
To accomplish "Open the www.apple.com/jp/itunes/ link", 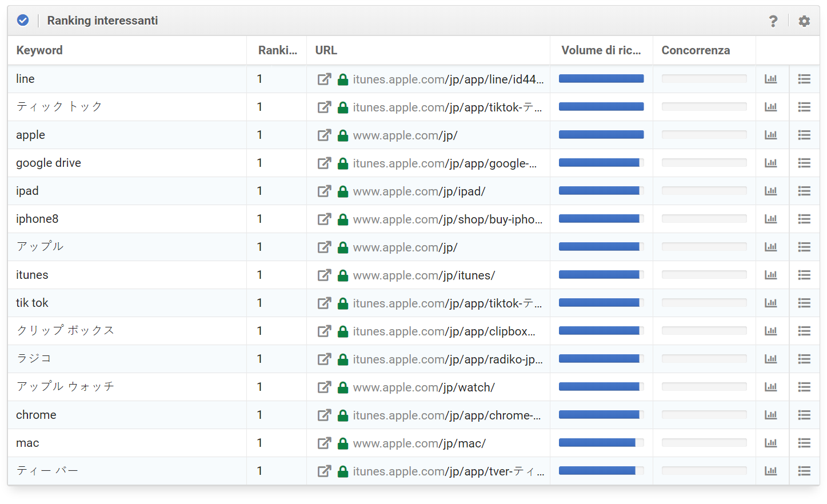I will coord(424,275).
